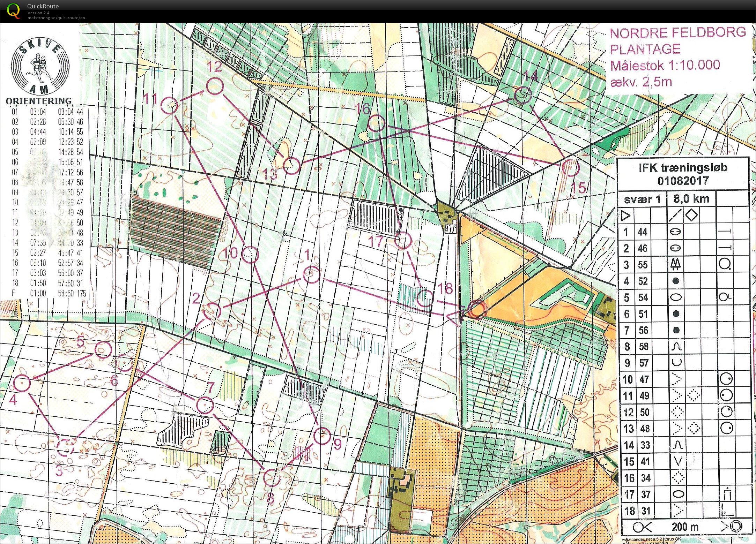This screenshot has height=544, width=756.
Task: Click the Version 2.4 label
Action: click(x=38, y=13)
